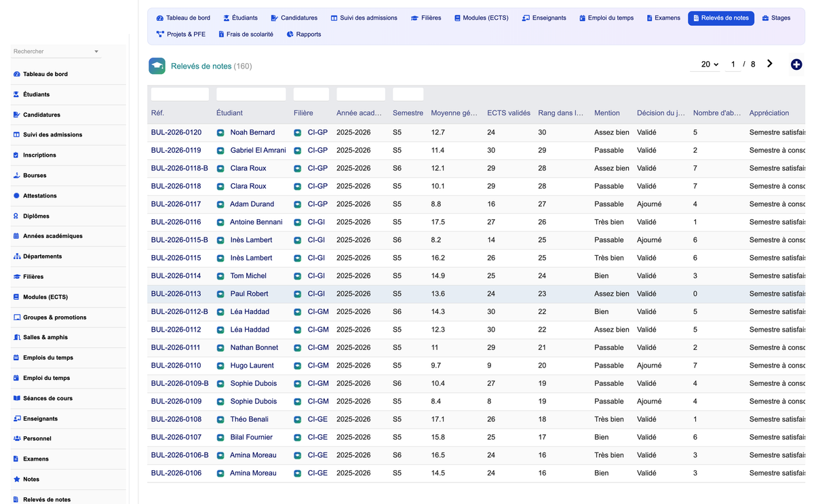Click Groupes & promotions screen icon in sidebar

[17, 317]
